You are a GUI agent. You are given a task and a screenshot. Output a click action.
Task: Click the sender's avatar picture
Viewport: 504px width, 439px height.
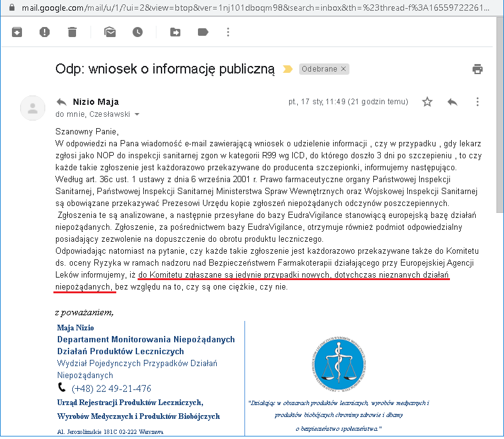tap(33, 108)
